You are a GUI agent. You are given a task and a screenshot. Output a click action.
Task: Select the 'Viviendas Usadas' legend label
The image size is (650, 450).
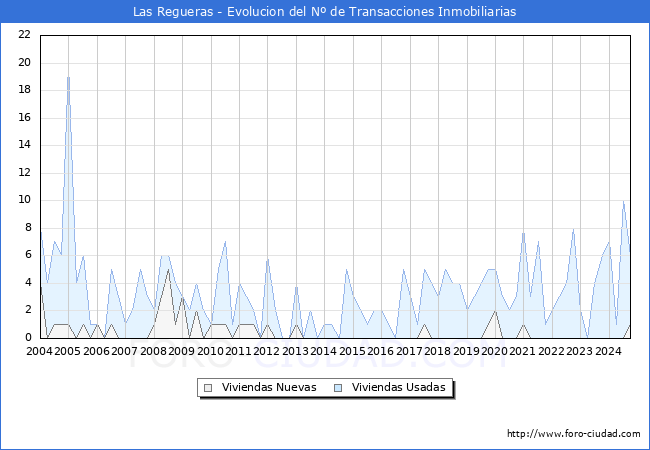pyautogui.click(x=398, y=387)
